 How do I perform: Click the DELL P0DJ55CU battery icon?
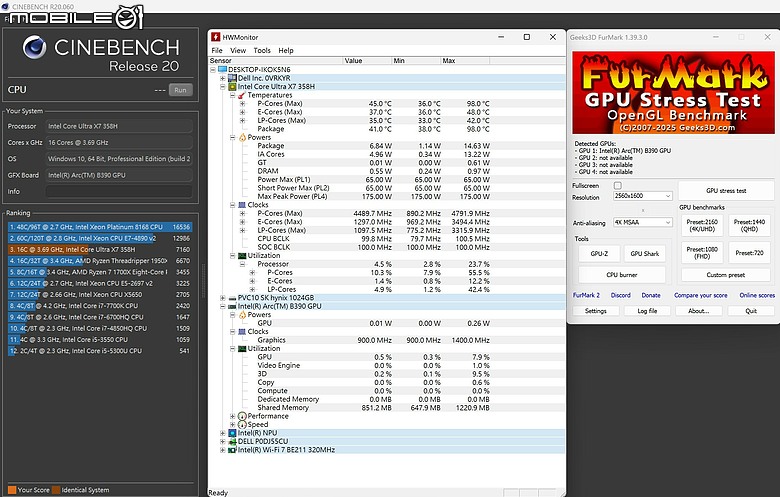click(232, 442)
